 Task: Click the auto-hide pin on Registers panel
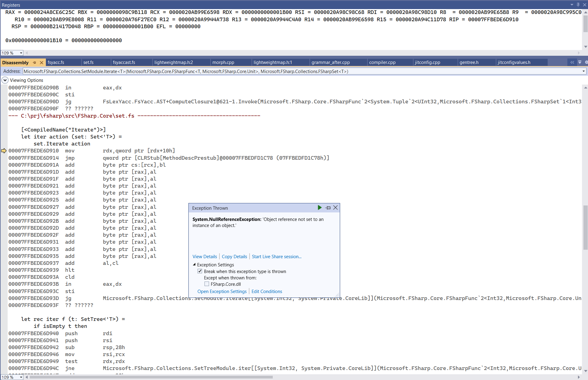(578, 5)
